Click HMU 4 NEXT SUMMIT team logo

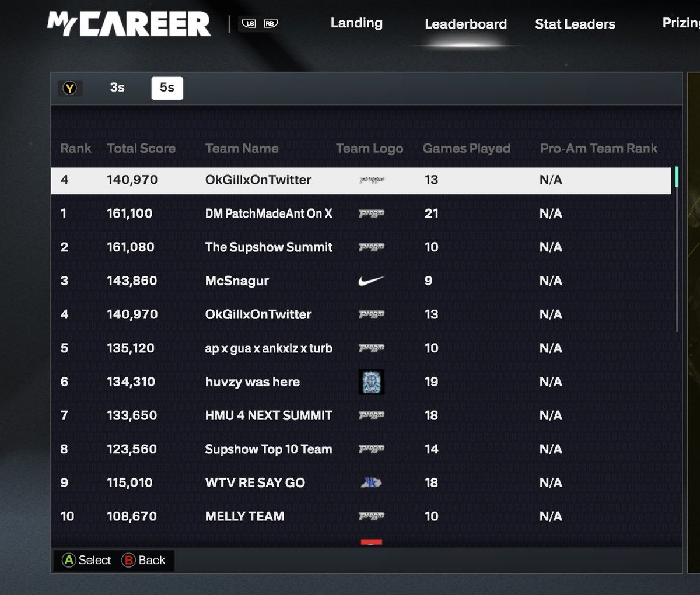click(x=372, y=415)
